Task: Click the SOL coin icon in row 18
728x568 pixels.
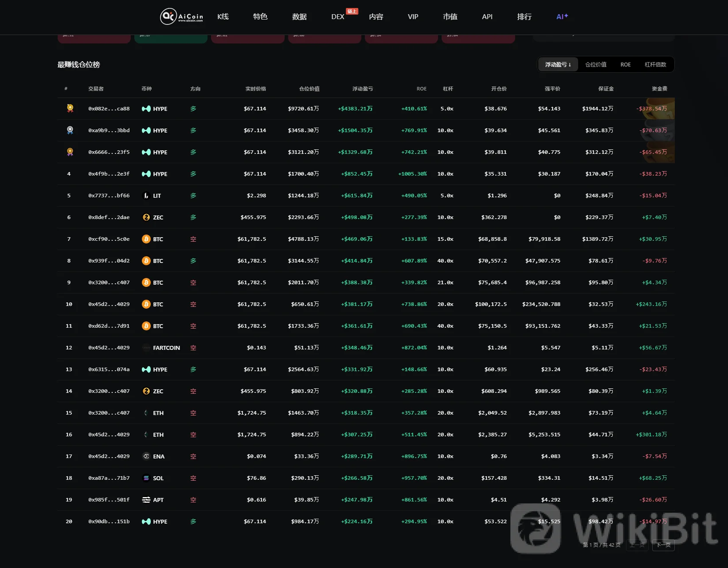Action: pos(146,478)
